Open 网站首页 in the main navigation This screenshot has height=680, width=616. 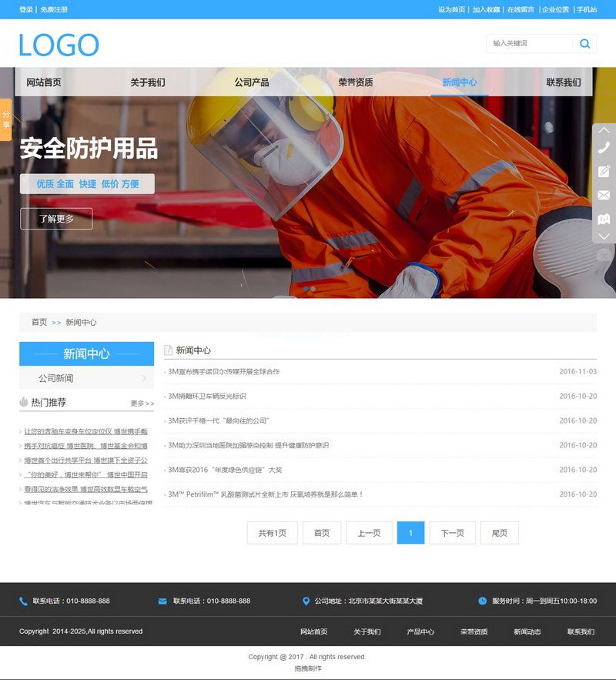pyautogui.click(x=44, y=82)
